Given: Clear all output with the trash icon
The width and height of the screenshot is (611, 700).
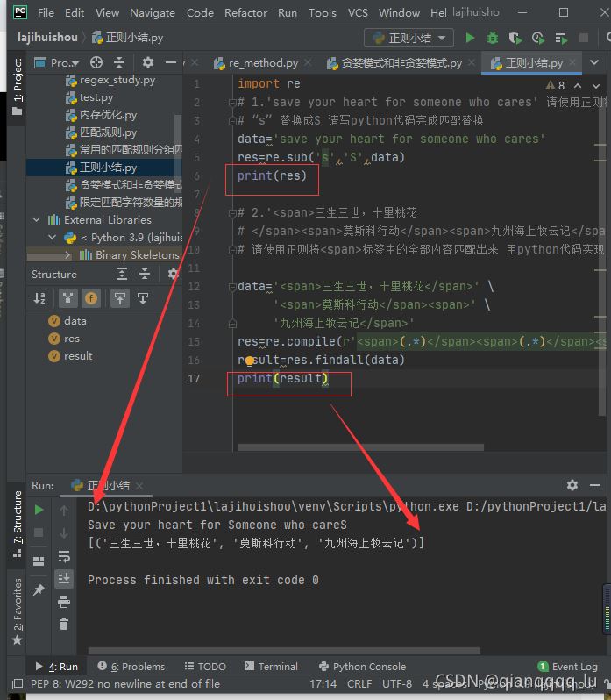Looking at the screenshot, I should pyautogui.click(x=64, y=624).
